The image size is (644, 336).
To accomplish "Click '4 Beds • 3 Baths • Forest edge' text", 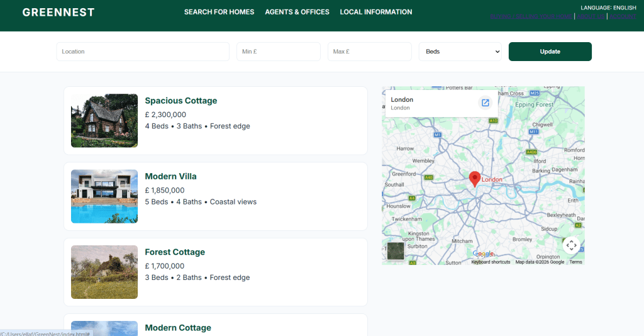I will pos(197,126).
